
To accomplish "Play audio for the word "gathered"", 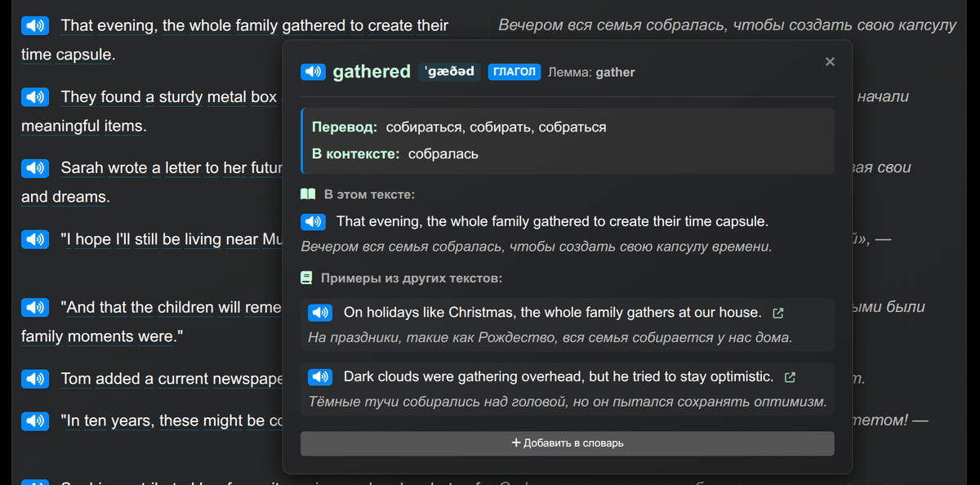I will click(x=313, y=72).
